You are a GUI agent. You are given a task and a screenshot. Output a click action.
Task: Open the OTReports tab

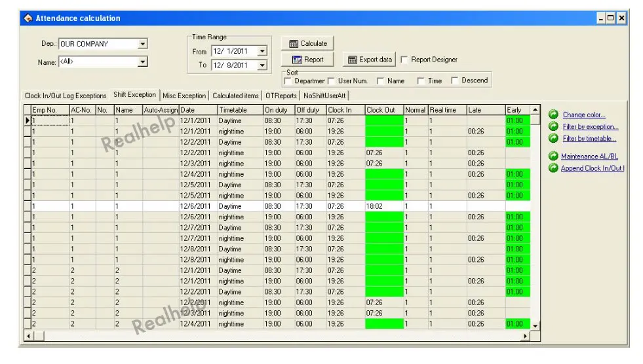click(x=281, y=96)
